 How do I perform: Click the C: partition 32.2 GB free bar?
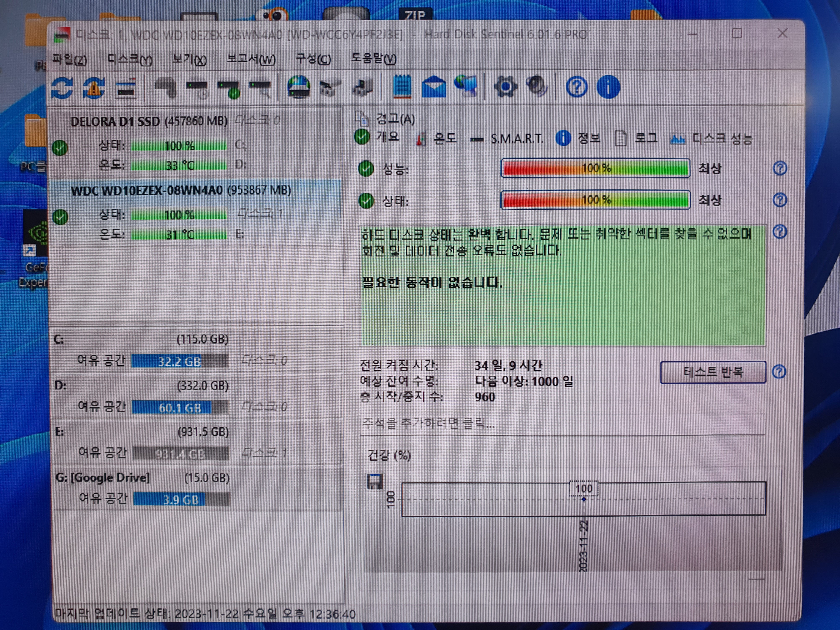[180, 361]
